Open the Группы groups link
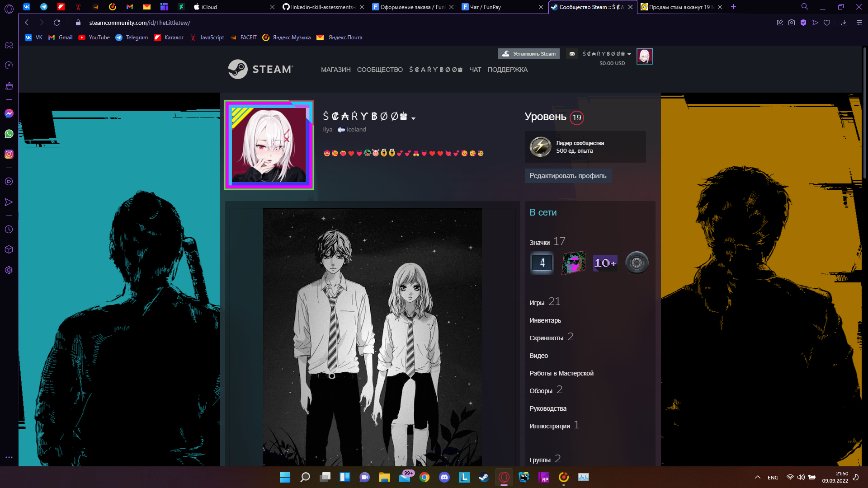 (x=540, y=460)
